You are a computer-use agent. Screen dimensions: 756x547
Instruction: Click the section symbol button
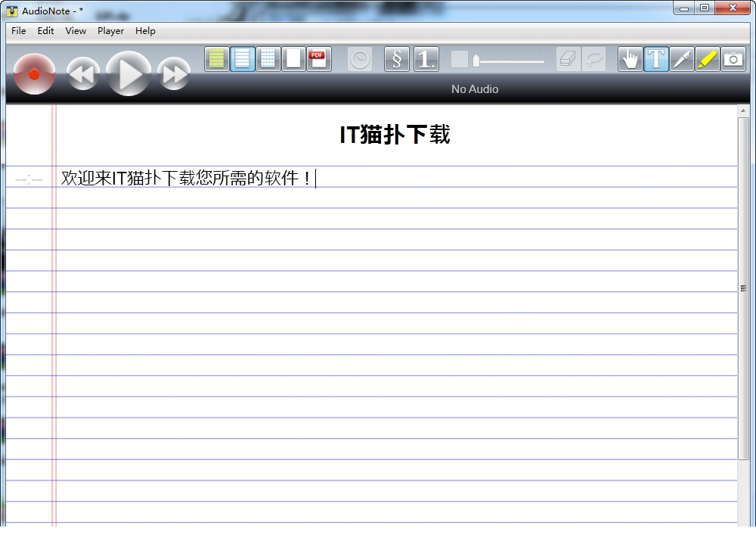[x=397, y=59]
